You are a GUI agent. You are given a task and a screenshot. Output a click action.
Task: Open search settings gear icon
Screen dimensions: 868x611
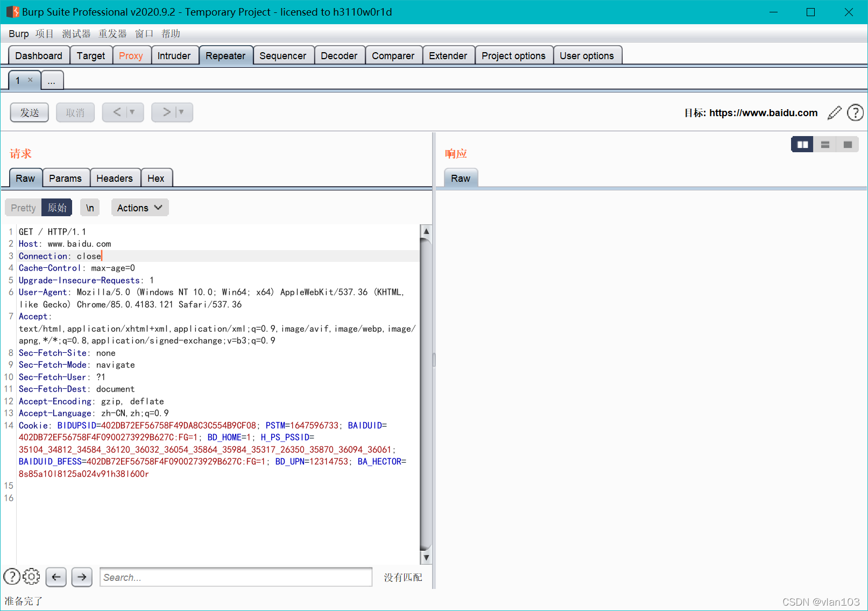(x=31, y=577)
